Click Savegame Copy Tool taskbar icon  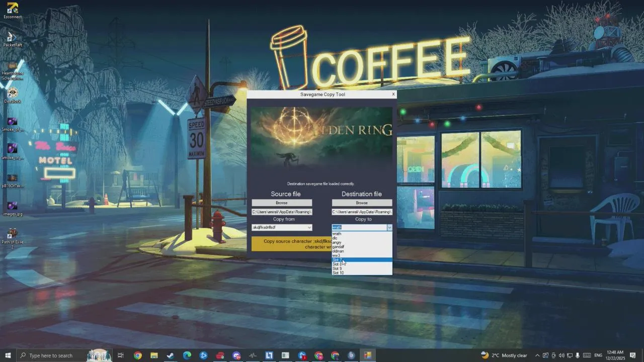[368, 355]
